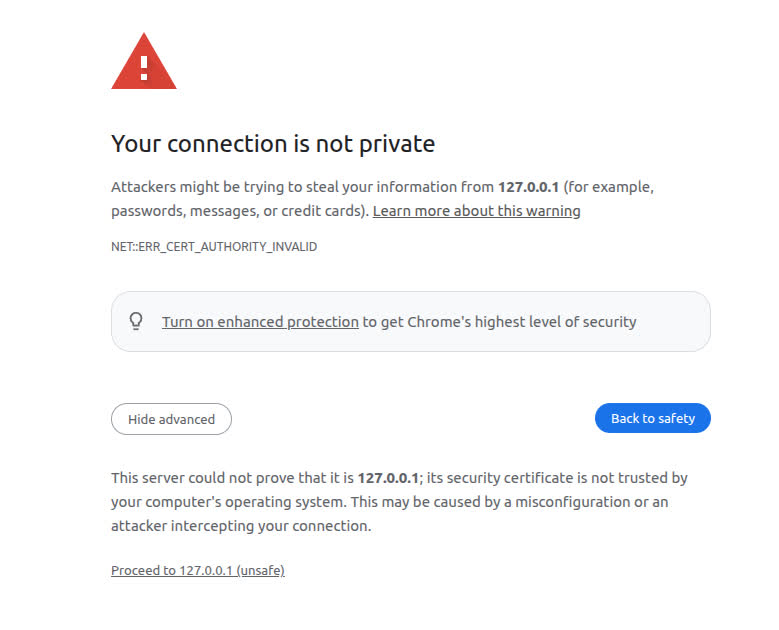This screenshot has width=779, height=630.
Task: Click bold 127.0.0.1 in "This server could not prove" text
Action: click(x=389, y=478)
